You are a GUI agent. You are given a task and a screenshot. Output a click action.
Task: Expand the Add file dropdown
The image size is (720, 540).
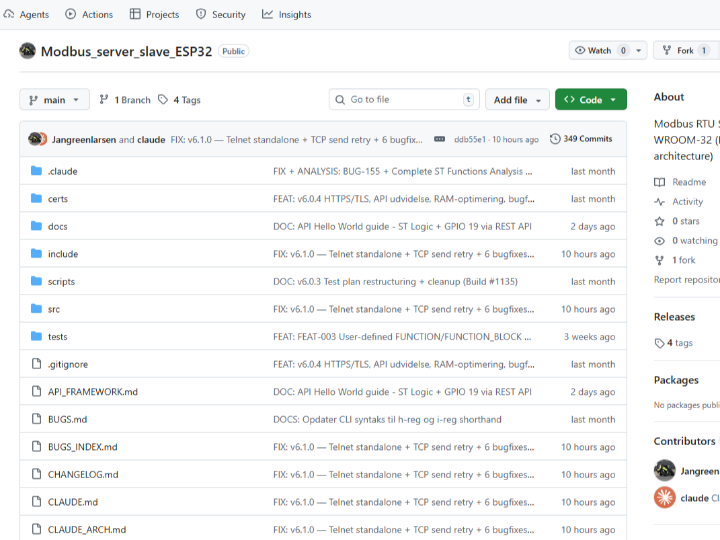pyautogui.click(x=517, y=100)
